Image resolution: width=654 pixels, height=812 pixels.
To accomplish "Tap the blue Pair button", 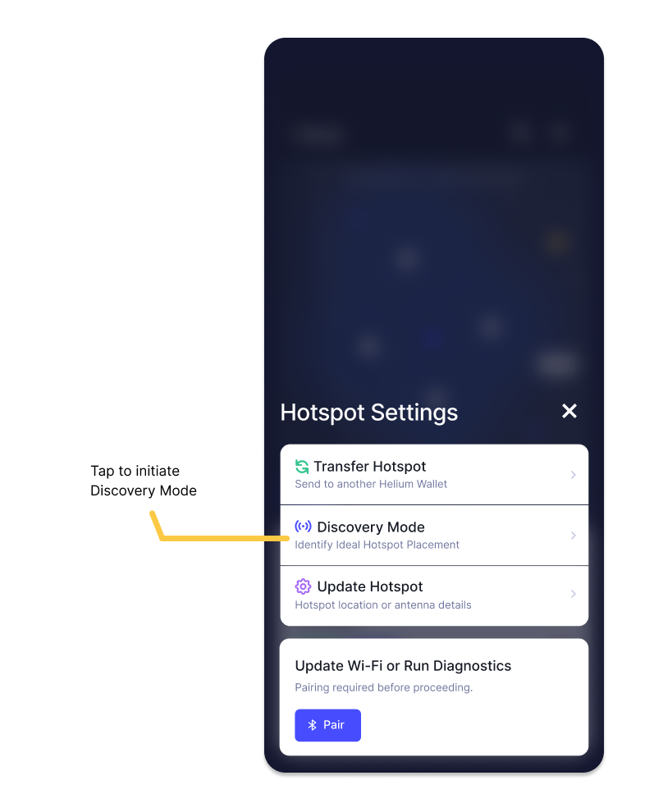I will [328, 725].
